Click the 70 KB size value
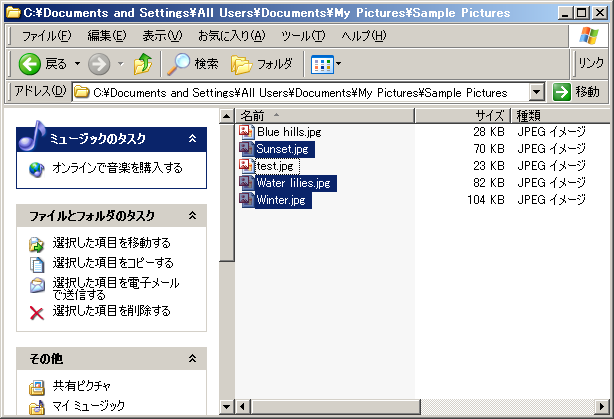 [489, 149]
